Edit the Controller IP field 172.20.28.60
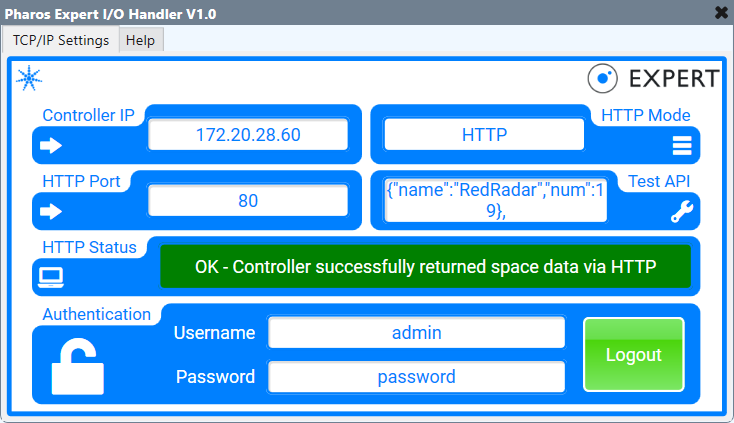The image size is (734, 423). [248, 135]
